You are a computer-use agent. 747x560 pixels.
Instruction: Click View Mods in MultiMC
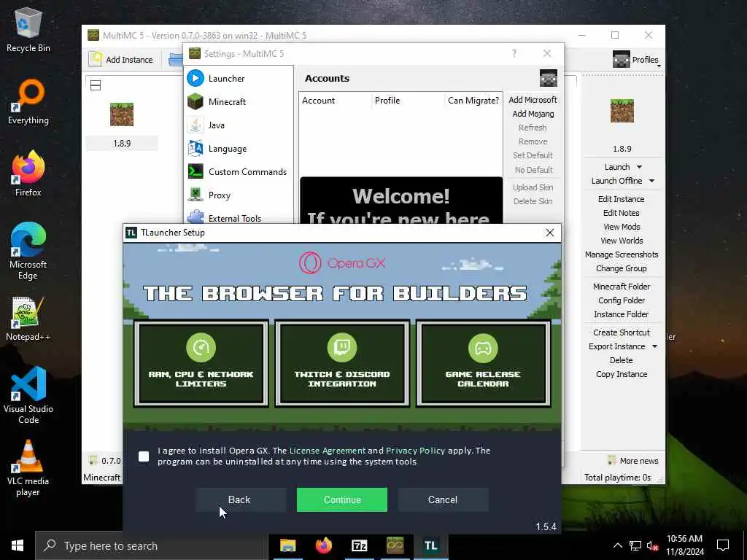[x=622, y=227]
